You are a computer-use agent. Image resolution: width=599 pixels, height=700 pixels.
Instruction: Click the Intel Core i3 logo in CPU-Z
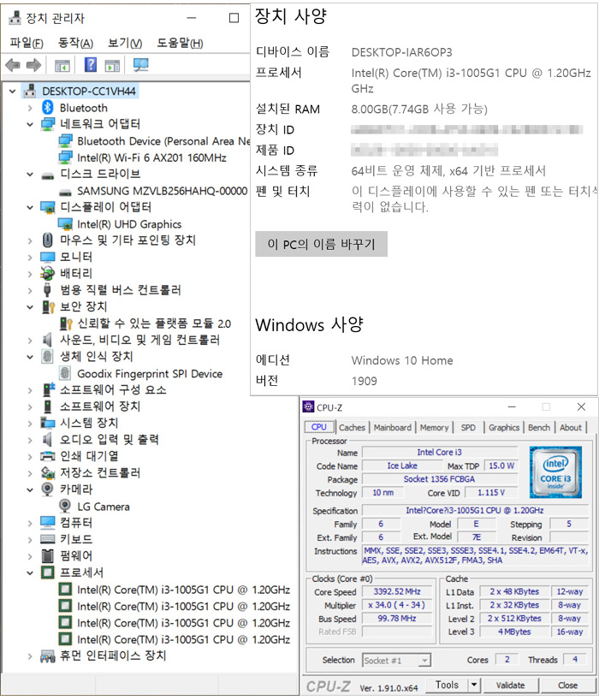click(x=555, y=472)
